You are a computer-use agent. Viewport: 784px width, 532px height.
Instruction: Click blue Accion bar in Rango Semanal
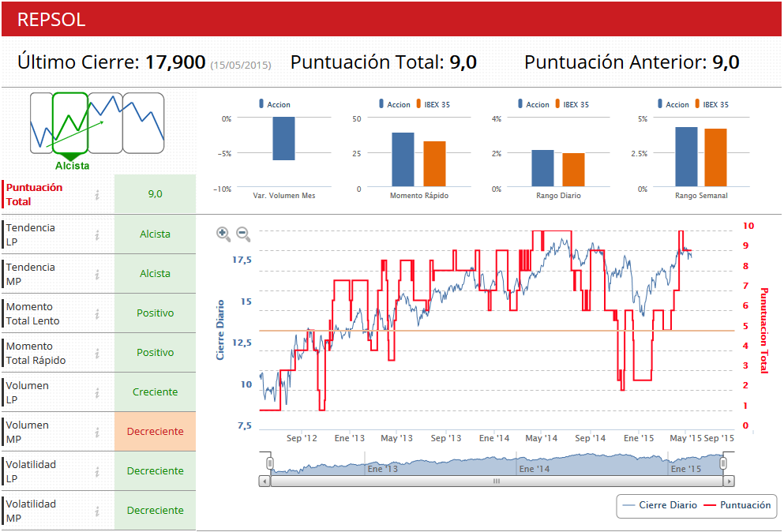pyautogui.click(x=687, y=157)
